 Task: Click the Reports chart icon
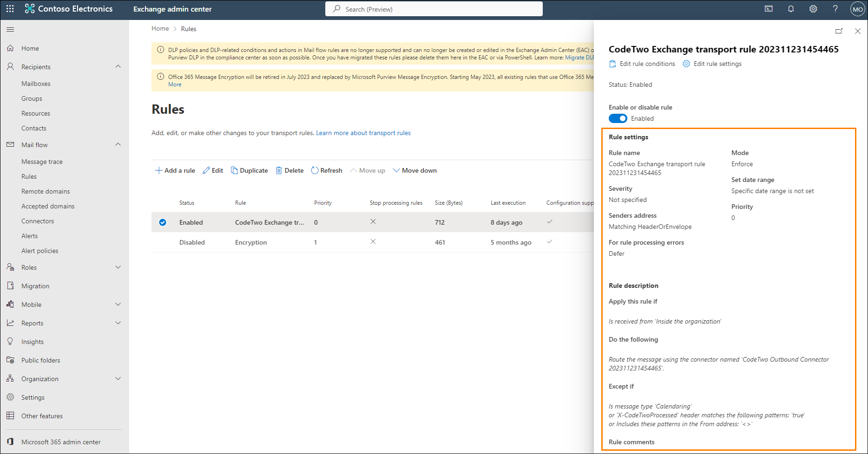pos(10,323)
